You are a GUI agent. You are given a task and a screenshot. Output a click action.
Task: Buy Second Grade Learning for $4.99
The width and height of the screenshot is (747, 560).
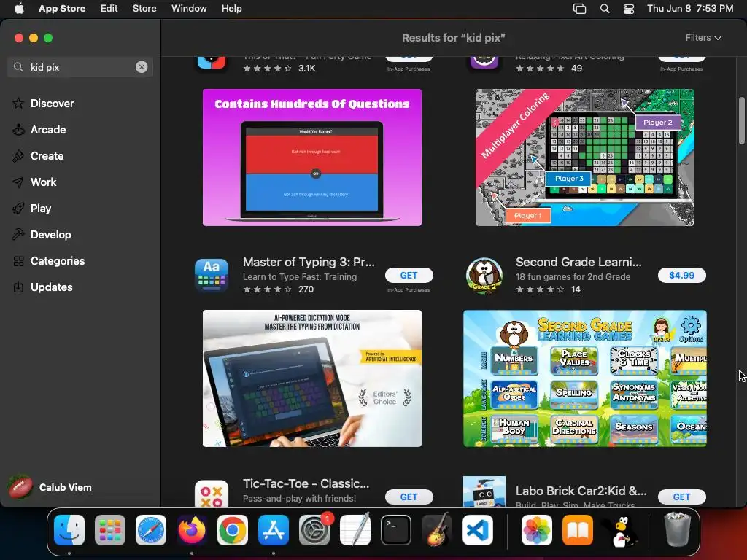pos(681,275)
